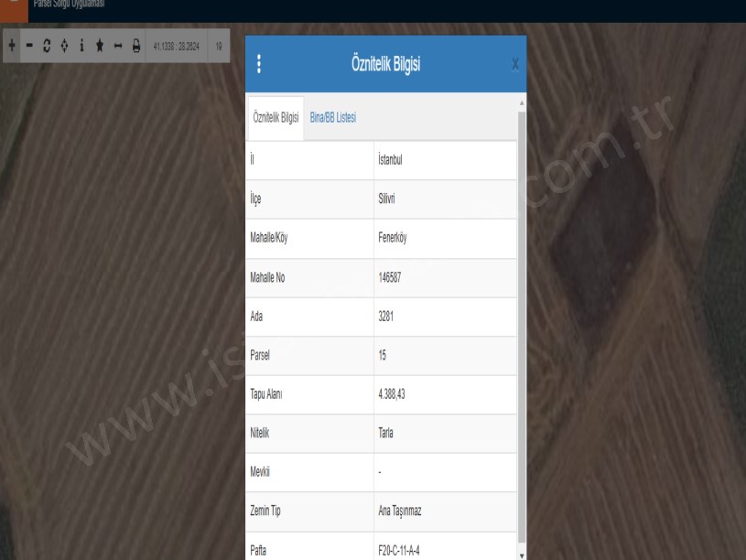Click the coordinates display 41.1338 : 28.2624

tap(176, 46)
